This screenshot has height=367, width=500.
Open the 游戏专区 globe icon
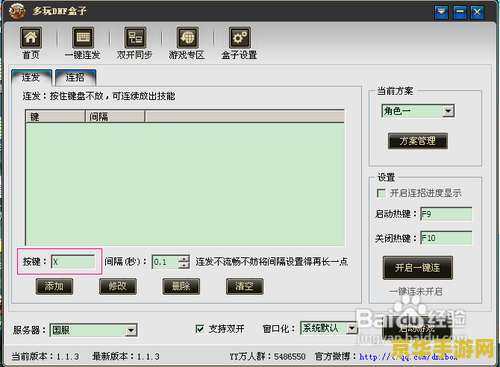[x=187, y=38]
